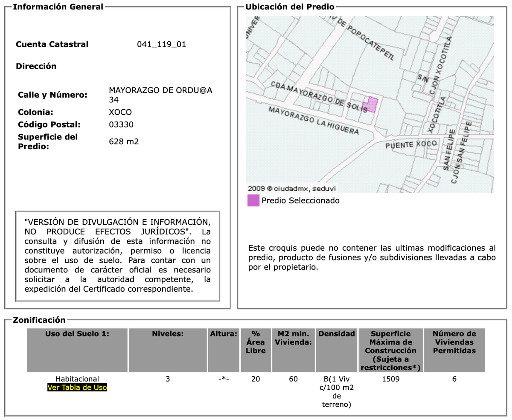Click the Predio Seleccionado pink legend swatch
The image size is (512, 420).
(x=253, y=200)
